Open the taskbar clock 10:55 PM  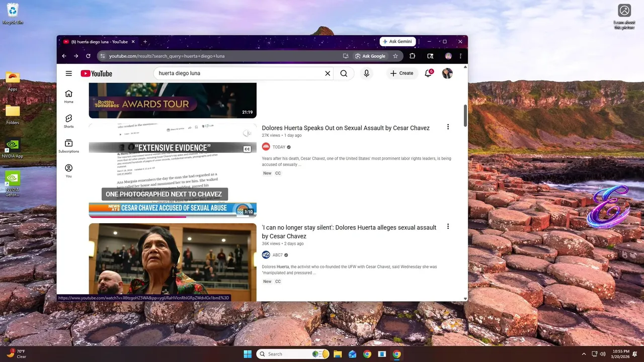click(x=621, y=354)
